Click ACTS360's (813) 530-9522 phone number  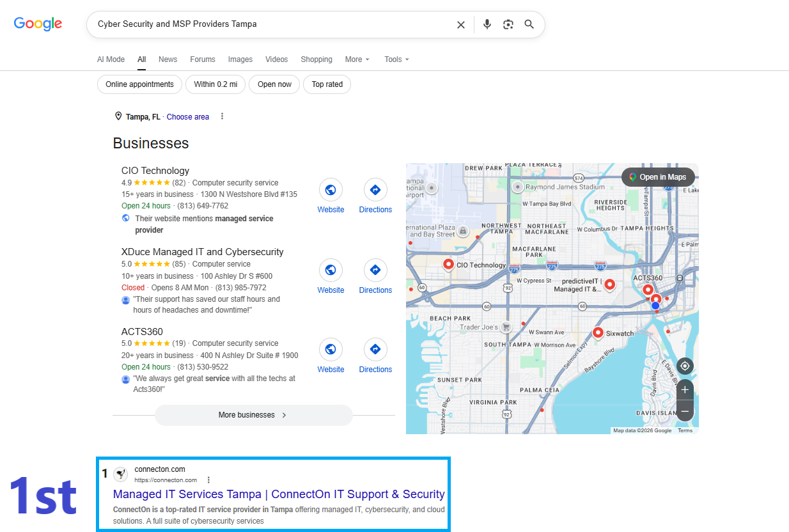coord(203,367)
